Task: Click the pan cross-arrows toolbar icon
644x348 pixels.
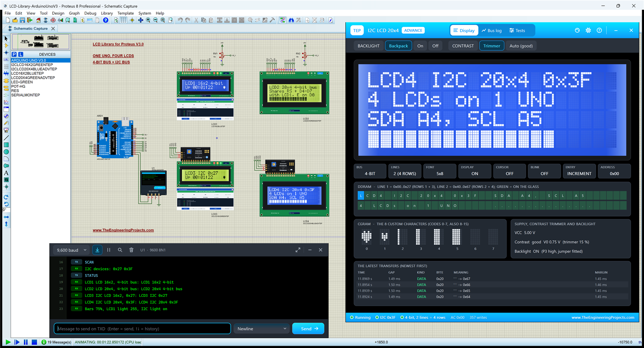Action: [x=141, y=20]
